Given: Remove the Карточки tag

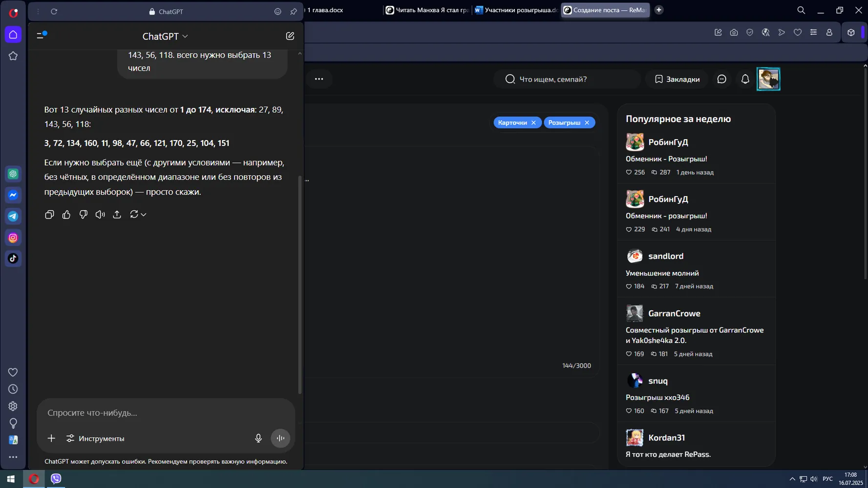Looking at the screenshot, I should 533,123.
